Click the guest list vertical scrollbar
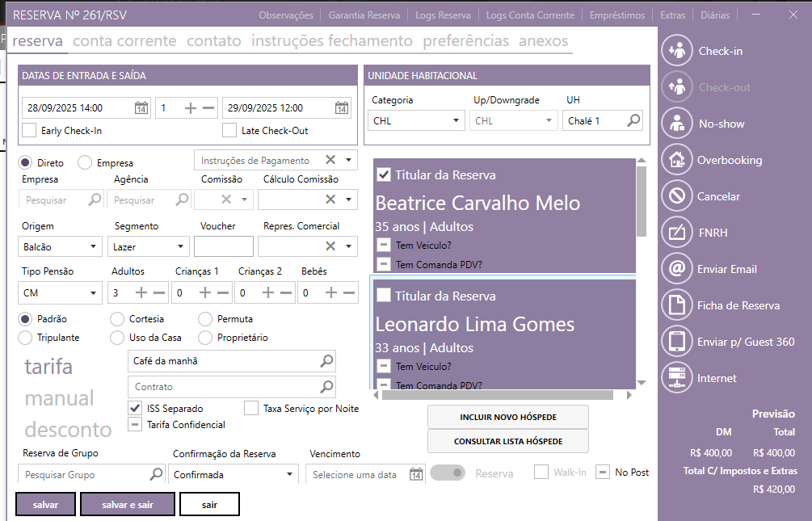 click(642, 275)
